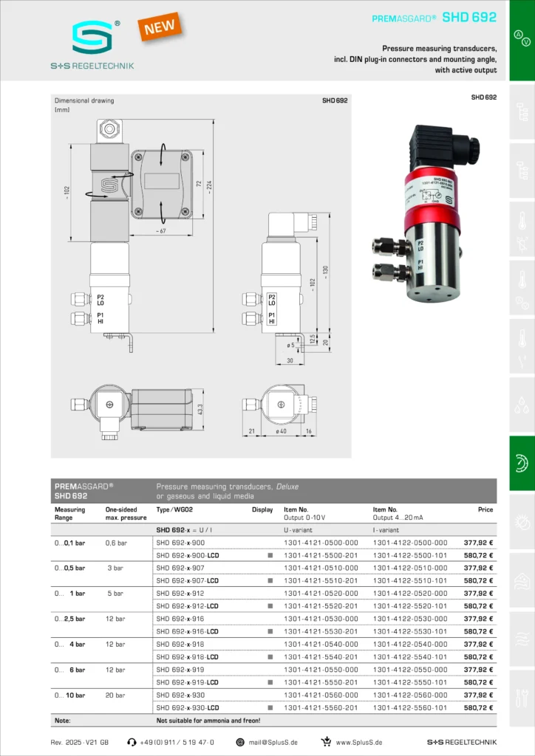This screenshot has width=535, height=756.
Task: Select item number 1301-4122-0500-000
Action: [410, 543]
